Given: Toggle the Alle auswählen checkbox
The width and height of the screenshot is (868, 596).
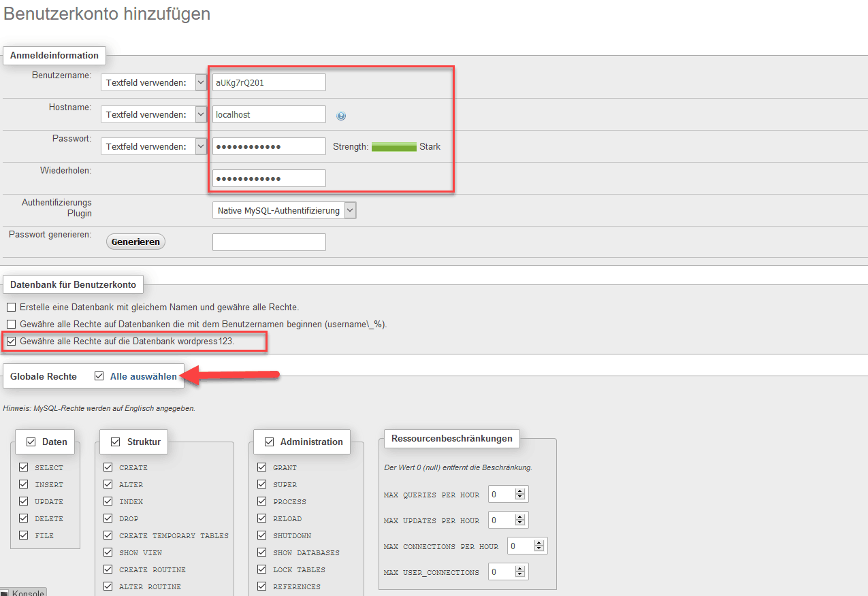Looking at the screenshot, I should [100, 376].
